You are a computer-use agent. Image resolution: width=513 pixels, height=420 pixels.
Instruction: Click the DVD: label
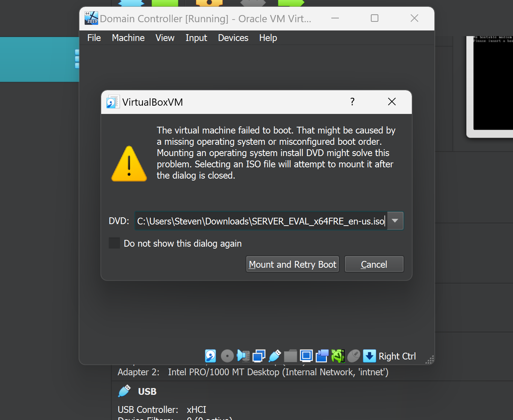[x=119, y=221]
